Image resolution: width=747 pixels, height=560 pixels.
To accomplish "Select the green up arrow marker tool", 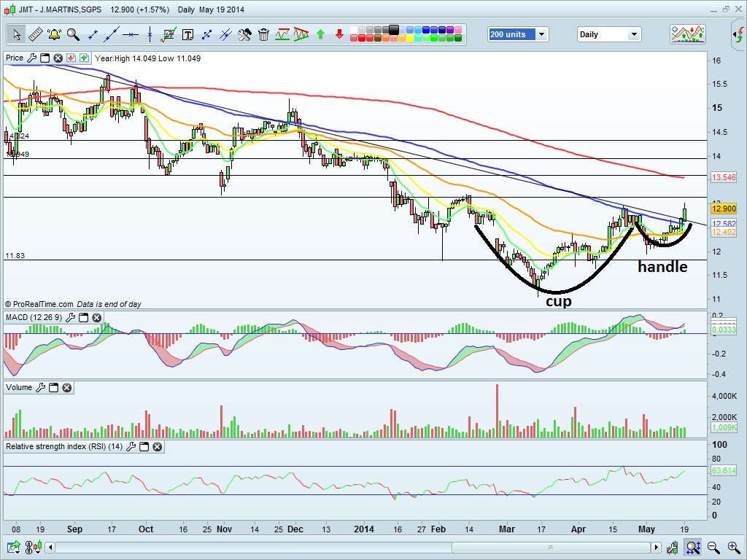I will pyautogui.click(x=321, y=34).
